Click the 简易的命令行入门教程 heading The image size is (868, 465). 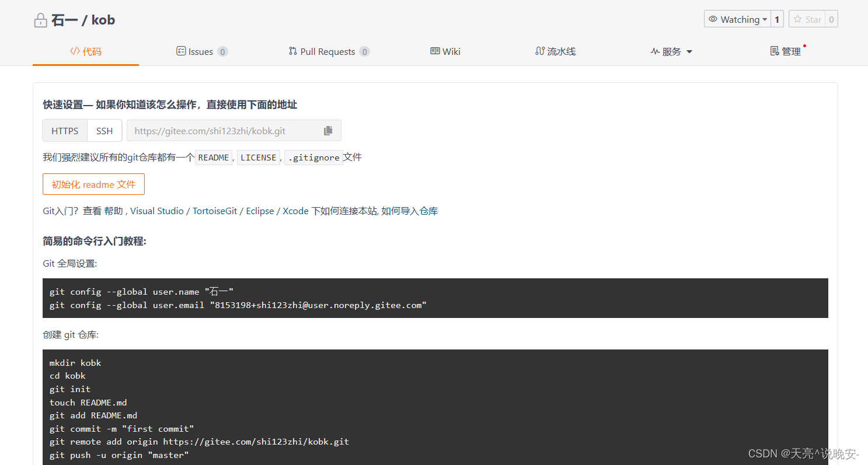(95, 241)
